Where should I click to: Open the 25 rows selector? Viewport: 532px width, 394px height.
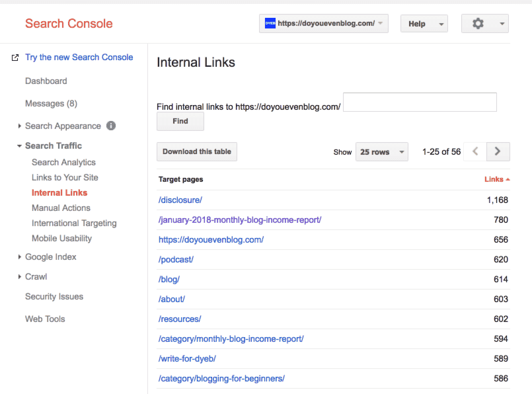tap(382, 151)
